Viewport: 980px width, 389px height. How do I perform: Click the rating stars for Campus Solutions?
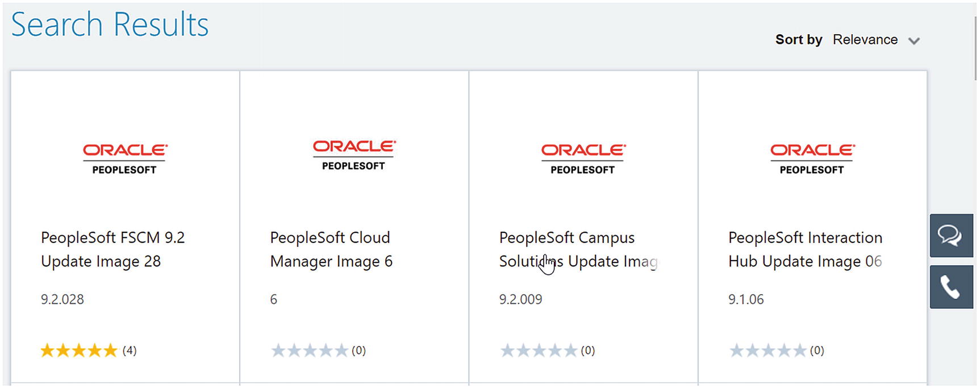point(539,350)
